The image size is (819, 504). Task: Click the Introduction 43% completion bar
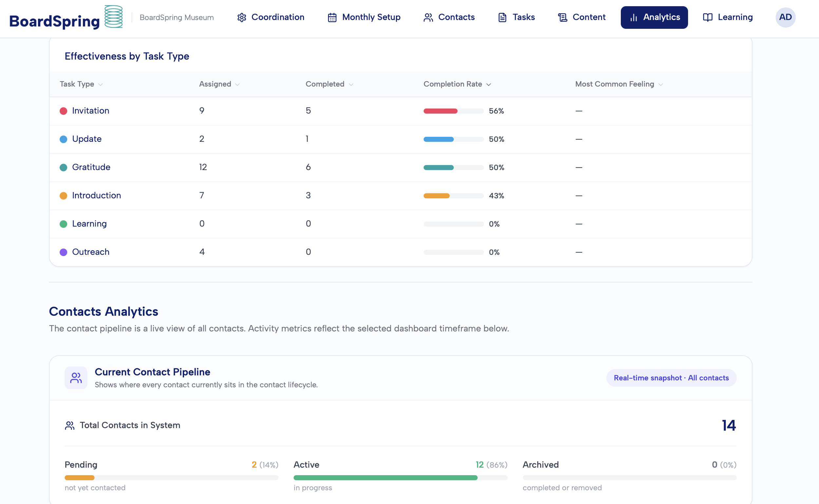453,196
